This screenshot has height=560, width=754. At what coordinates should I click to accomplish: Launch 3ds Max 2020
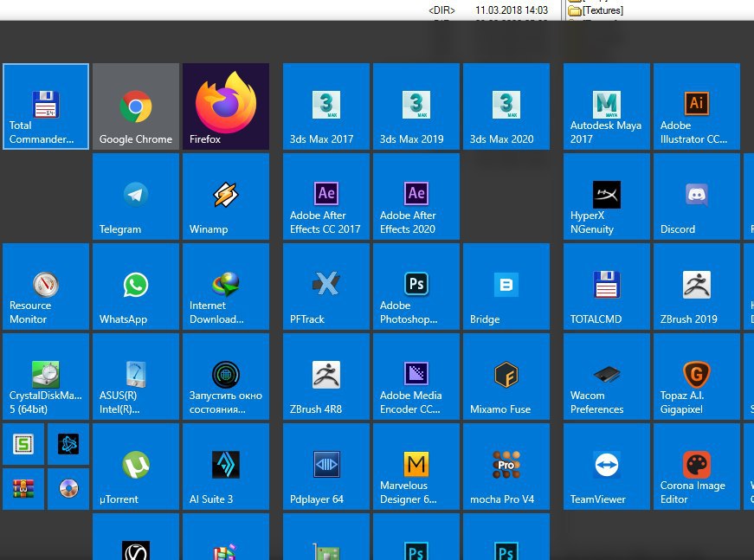point(506,106)
